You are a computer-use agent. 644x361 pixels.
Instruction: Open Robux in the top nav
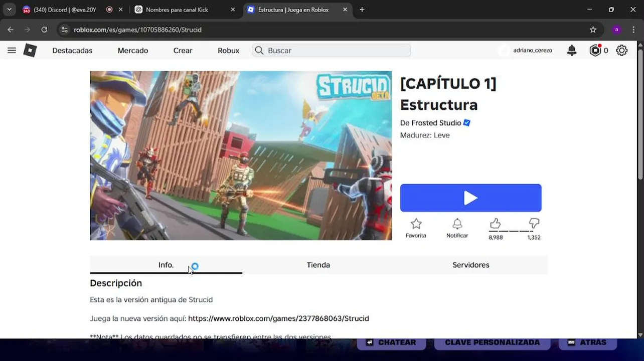(228, 50)
